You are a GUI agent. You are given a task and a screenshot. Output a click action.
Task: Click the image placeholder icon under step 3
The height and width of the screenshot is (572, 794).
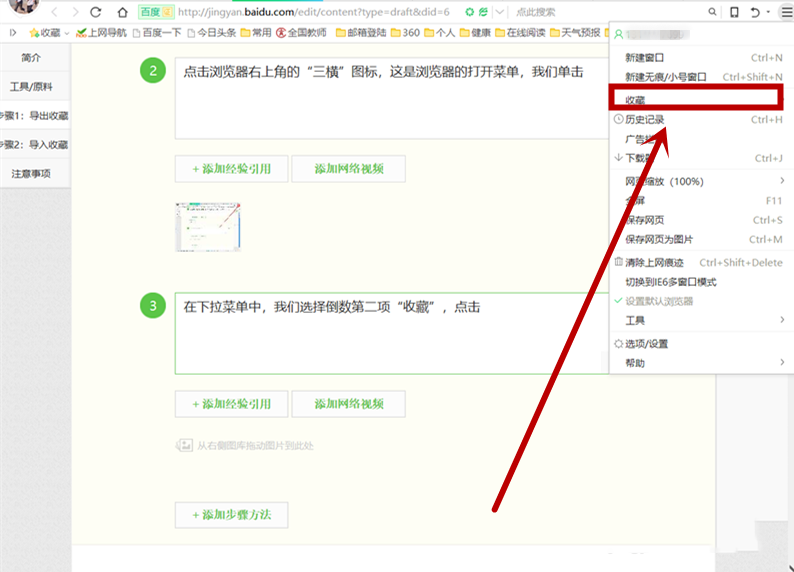184,445
